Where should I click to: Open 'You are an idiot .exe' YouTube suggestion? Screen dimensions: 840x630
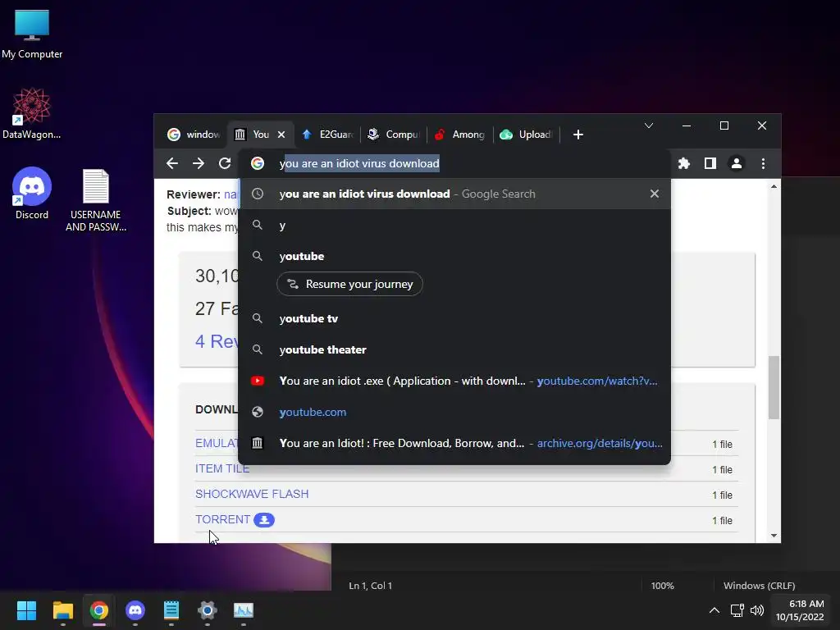(454, 381)
